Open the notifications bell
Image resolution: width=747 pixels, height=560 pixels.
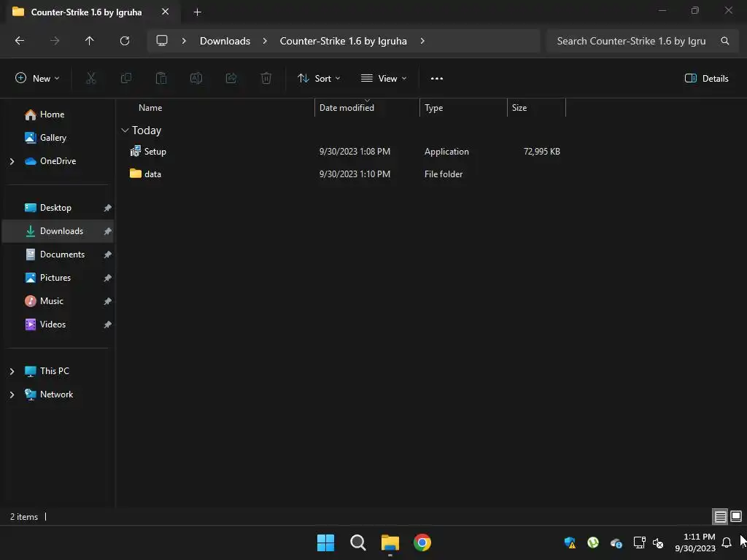point(727,542)
